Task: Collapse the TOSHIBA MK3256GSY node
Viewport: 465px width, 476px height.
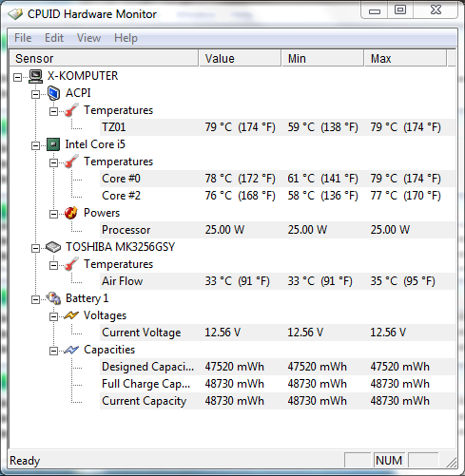Action: (35, 248)
